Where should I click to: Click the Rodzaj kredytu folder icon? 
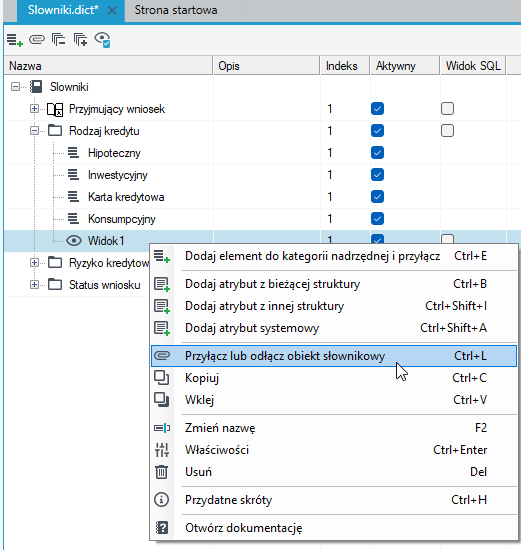coord(55,131)
